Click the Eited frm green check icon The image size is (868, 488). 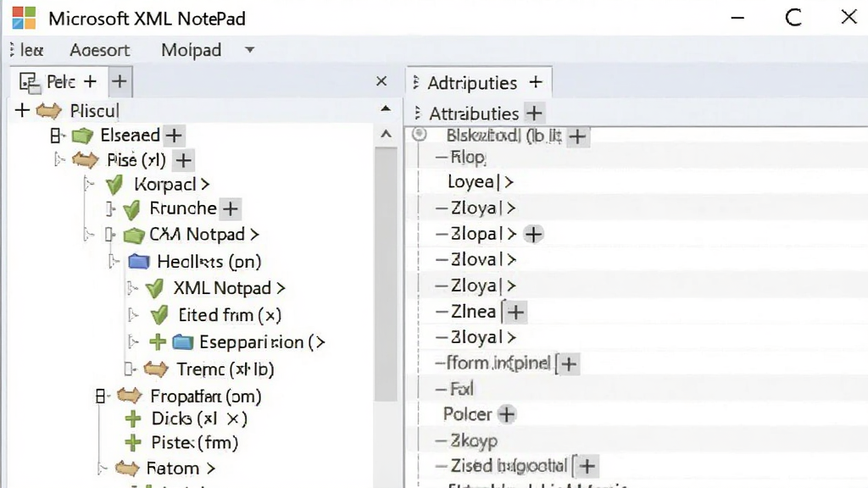click(x=159, y=315)
